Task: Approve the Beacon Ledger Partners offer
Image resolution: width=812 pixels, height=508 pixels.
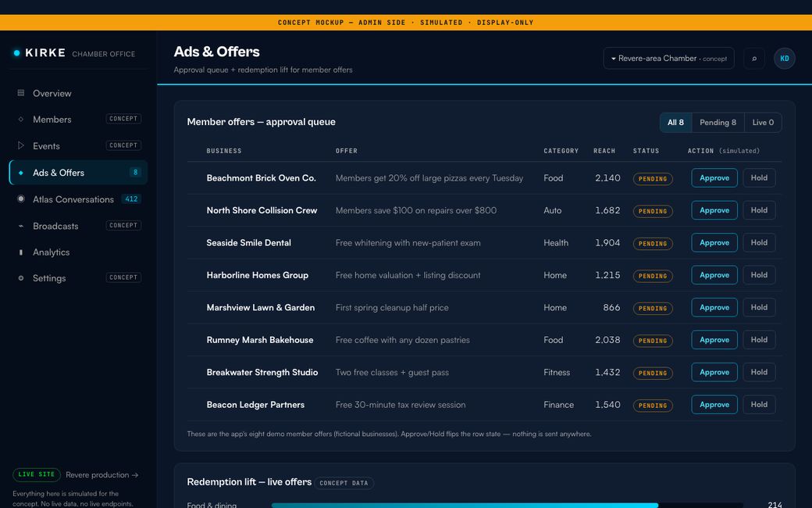Action: click(714, 405)
